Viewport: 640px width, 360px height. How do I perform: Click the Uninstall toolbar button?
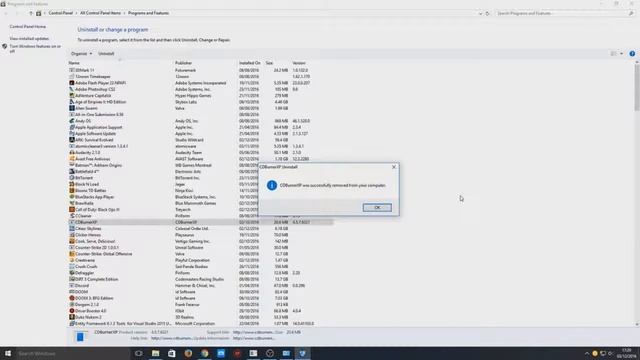[x=106, y=53]
